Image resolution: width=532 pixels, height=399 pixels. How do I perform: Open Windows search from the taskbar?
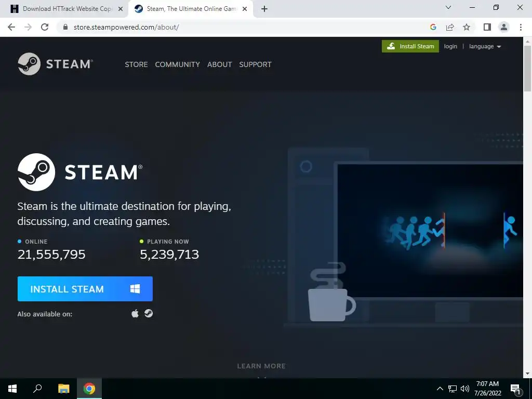tap(37, 389)
